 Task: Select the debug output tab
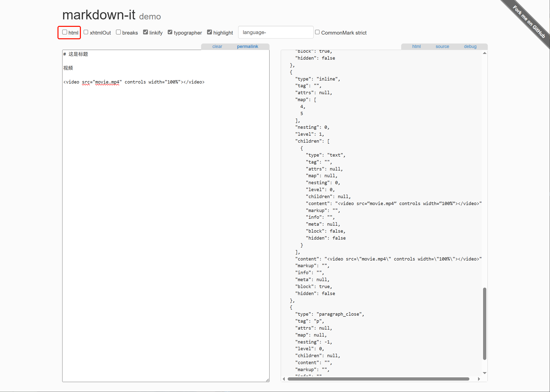point(470,46)
